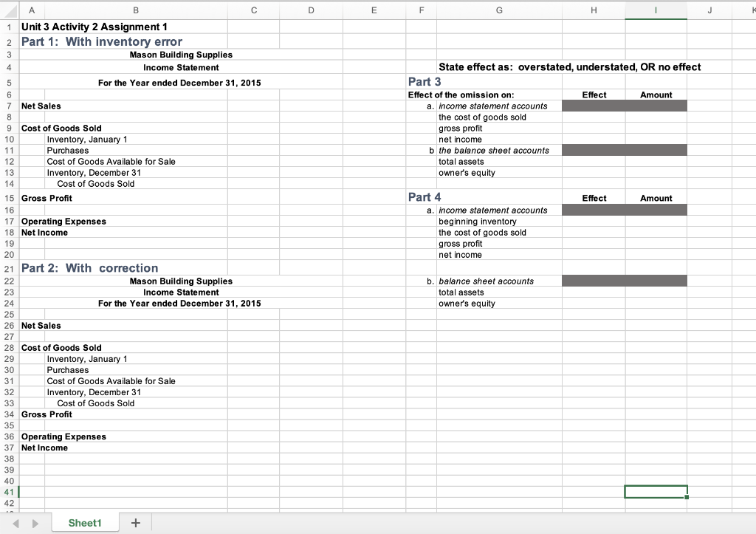756x534 pixels.
Task: Select Amount cell for Part 4 total assets
Action: coord(656,292)
